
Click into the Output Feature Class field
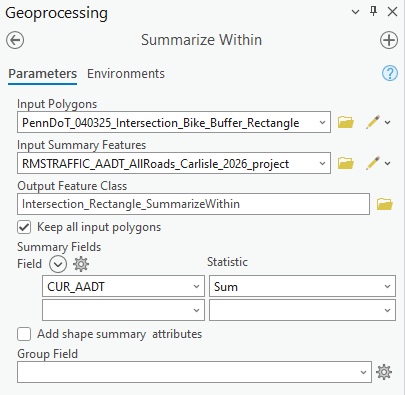point(193,204)
